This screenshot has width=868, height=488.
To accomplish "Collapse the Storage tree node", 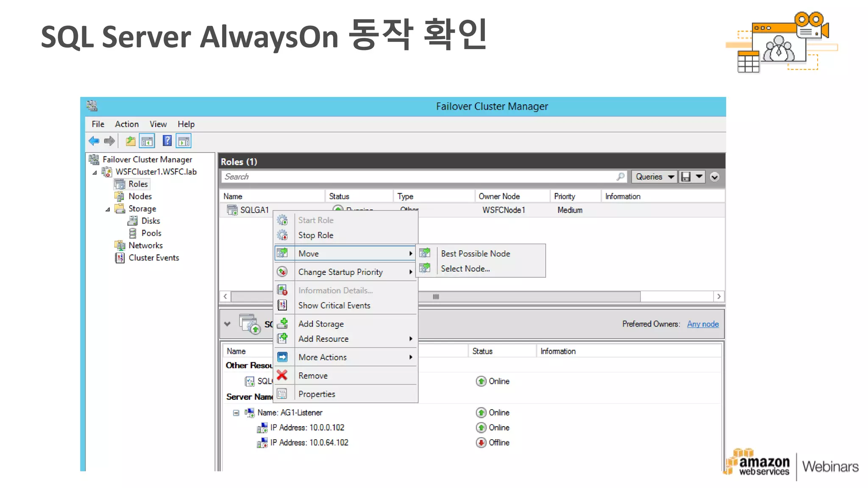I will pos(108,209).
